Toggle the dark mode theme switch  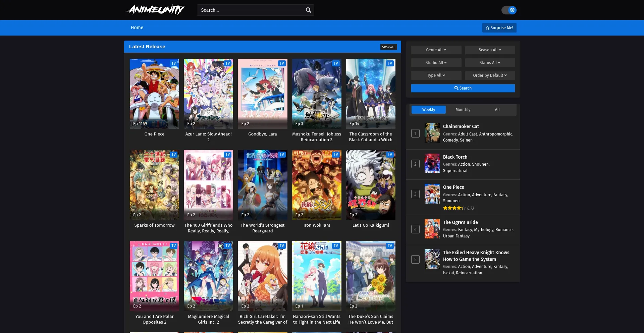(x=509, y=10)
